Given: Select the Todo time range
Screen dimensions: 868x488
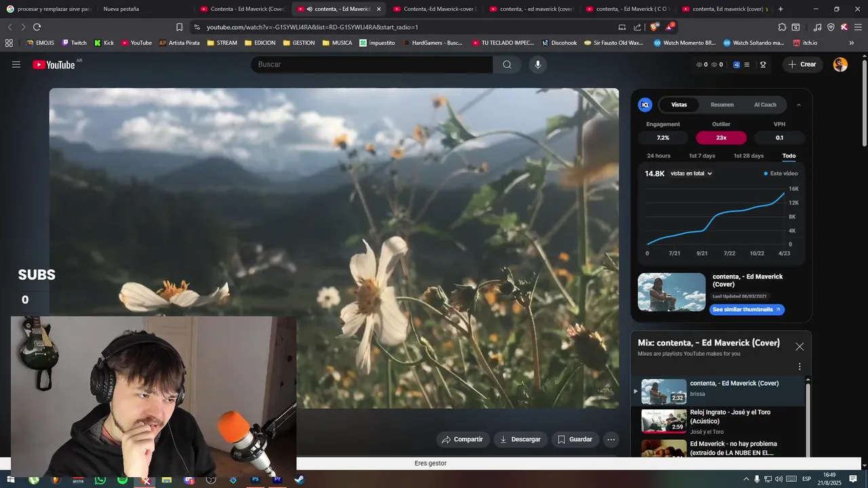Looking at the screenshot, I should point(789,156).
